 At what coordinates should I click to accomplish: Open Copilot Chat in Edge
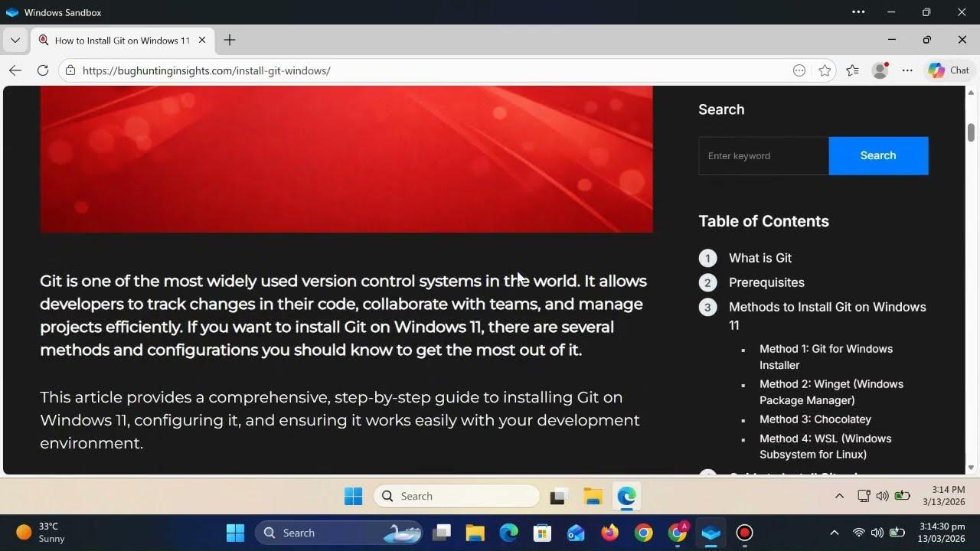949,70
